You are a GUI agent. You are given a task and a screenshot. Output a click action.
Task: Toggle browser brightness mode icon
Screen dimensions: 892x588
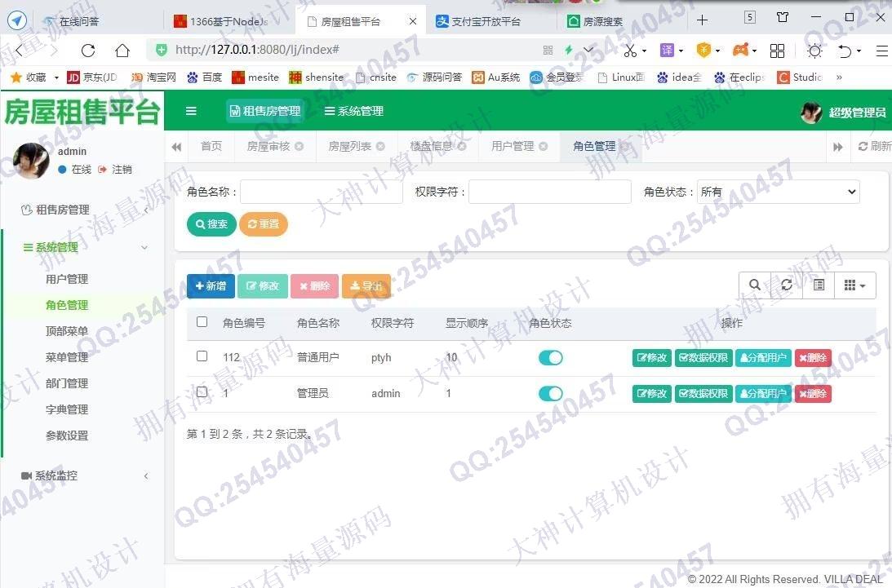[814, 51]
